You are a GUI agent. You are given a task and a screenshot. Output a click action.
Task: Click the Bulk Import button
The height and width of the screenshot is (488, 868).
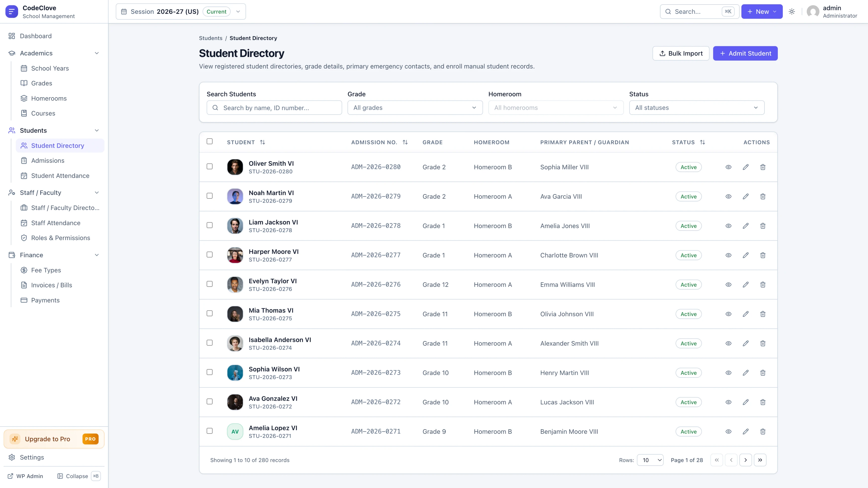click(x=681, y=53)
